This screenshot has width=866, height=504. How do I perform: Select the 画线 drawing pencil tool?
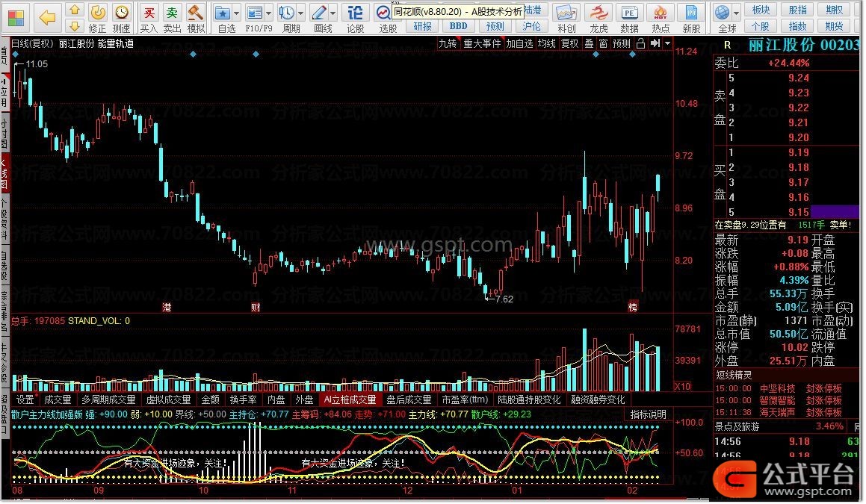pos(318,13)
